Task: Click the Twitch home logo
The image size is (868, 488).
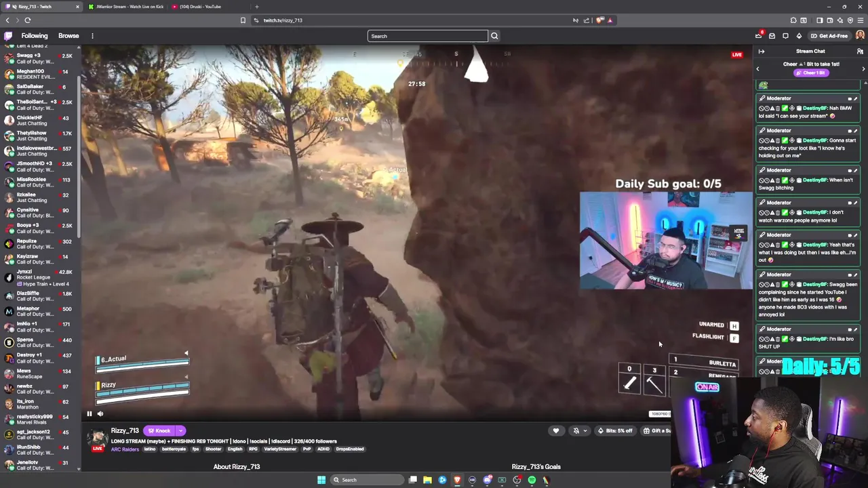Action: point(8,36)
